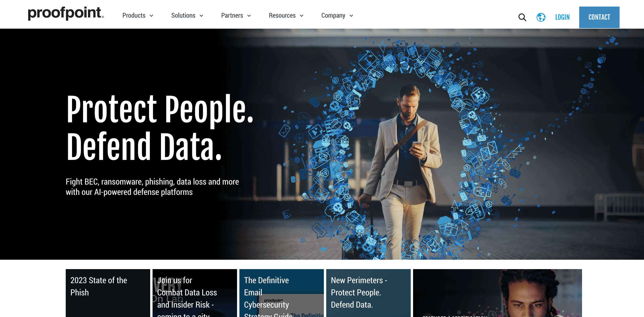644x317 pixels.
Task: Open the New Perimeters card
Action: 368,293
